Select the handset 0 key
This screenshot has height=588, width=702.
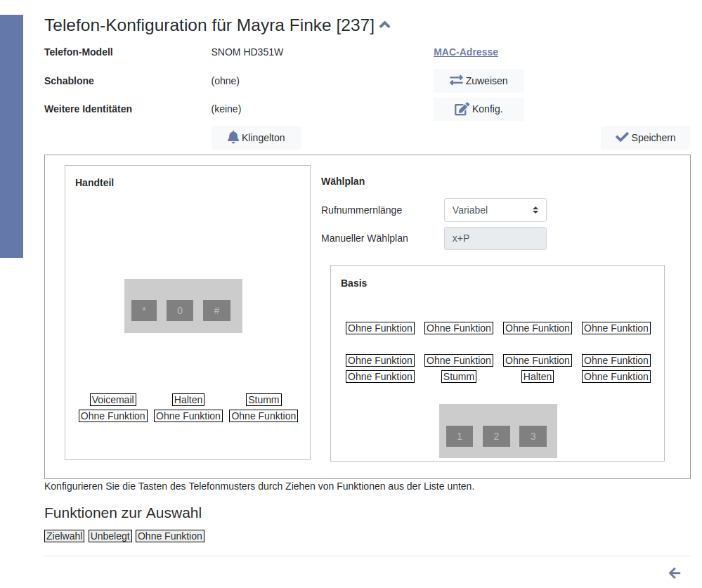tap(180, 311)
